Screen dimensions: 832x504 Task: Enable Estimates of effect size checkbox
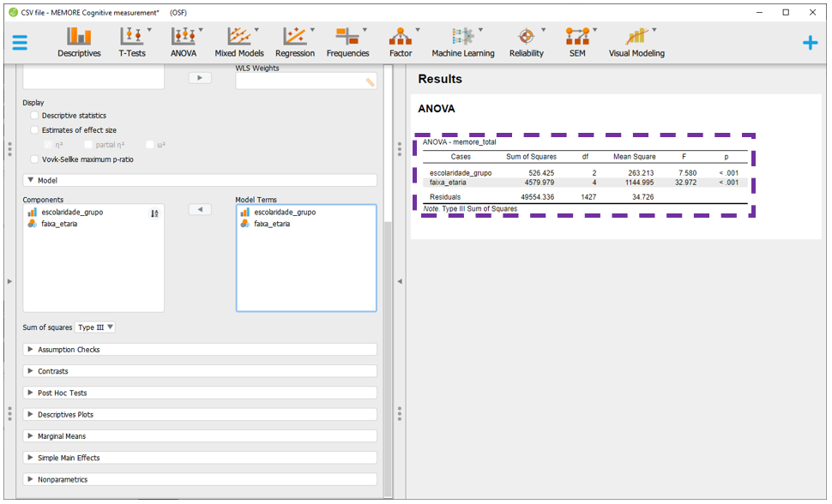click(34, 130)
